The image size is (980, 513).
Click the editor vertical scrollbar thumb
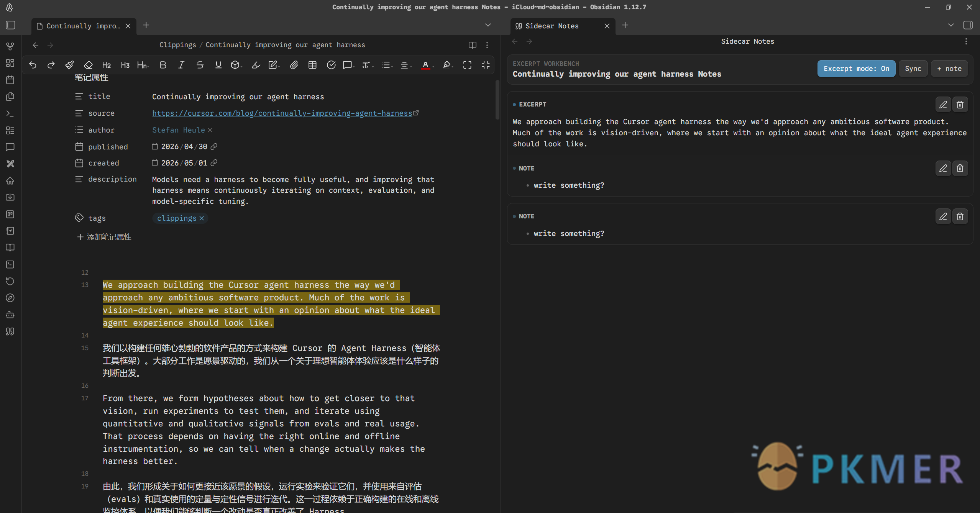pos(497,100)
